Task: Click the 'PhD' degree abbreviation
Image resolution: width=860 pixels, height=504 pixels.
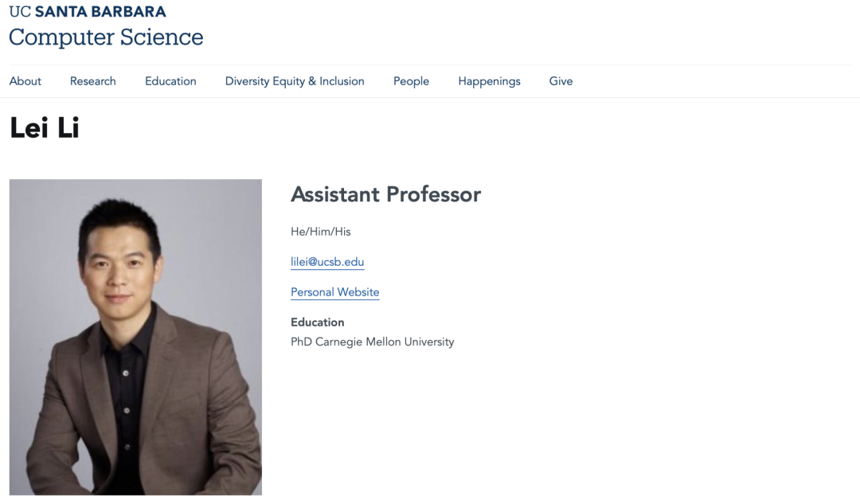Action: pos(301,342)
